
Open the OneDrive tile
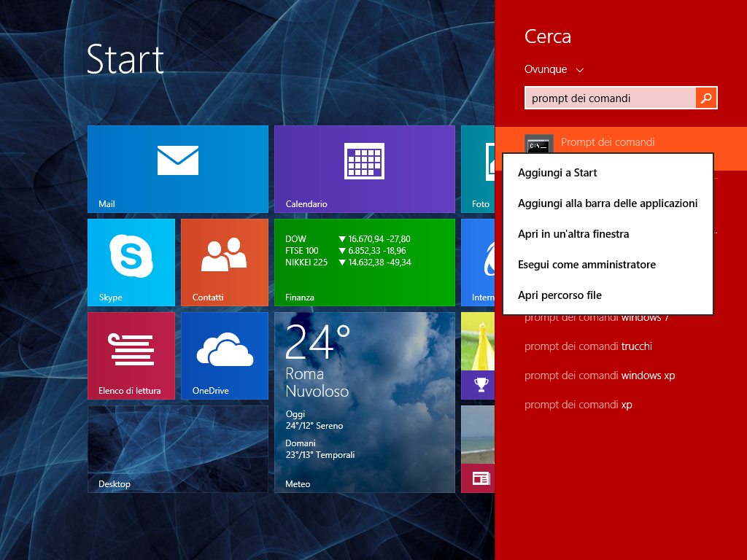224,355
